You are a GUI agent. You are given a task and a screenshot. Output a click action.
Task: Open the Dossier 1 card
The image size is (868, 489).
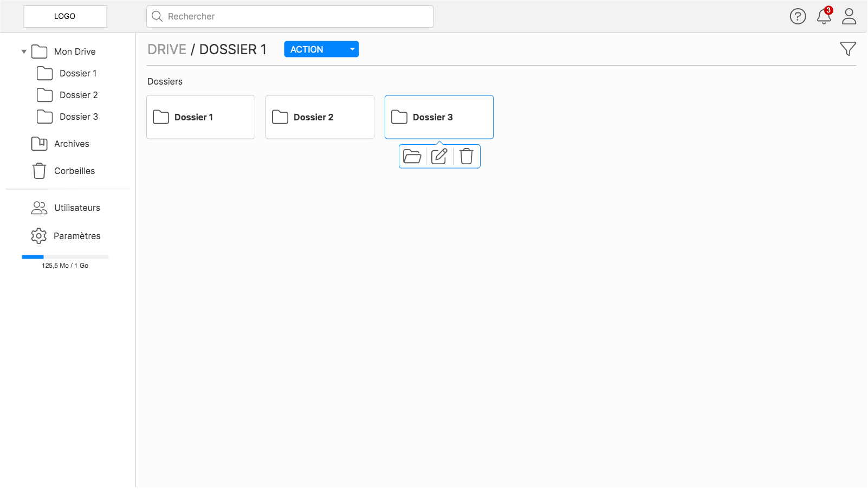pyautogui.click(x=200, y=117)
